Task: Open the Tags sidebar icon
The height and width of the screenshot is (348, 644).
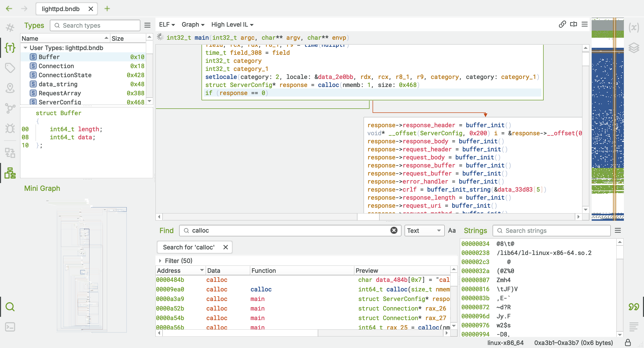Action: 10,68
